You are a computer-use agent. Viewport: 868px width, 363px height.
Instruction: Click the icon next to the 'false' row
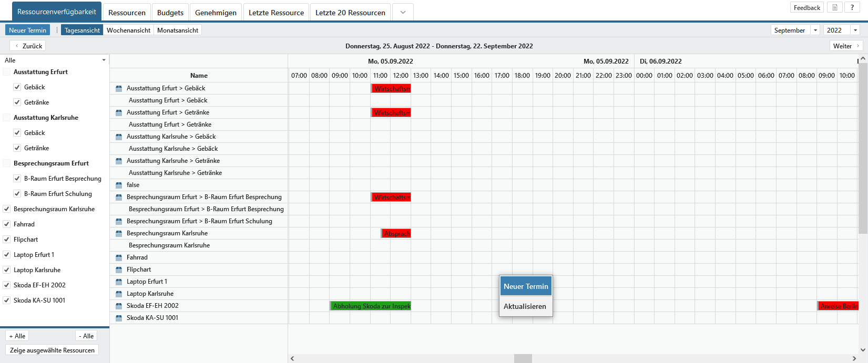tap(119, 185)
